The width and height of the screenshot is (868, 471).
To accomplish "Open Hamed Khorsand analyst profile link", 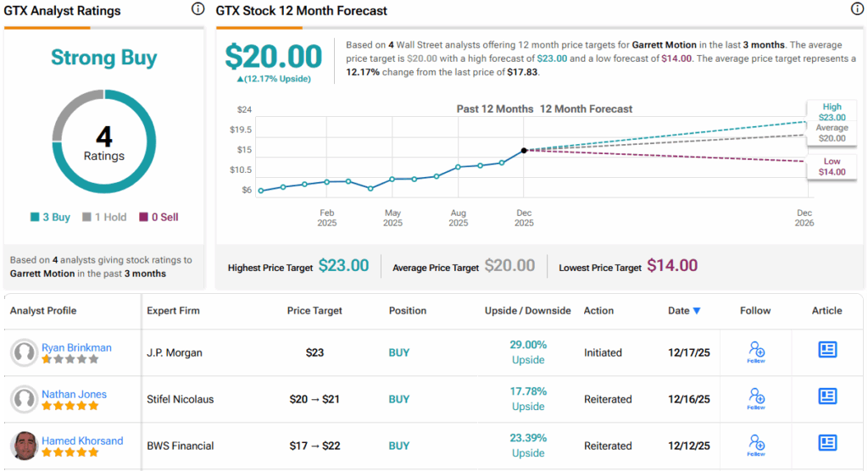I will (x=82, y=441).
